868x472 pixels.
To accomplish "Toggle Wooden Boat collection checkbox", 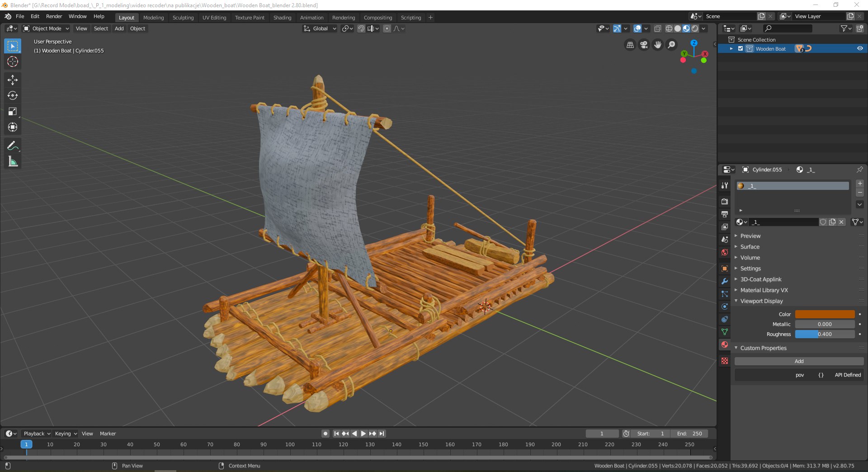I will pyautogui.click(x=741, y=48).
